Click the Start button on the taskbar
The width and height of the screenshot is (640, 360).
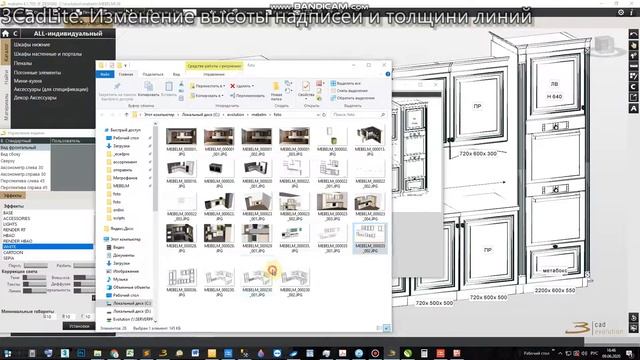click(x=7, y=353)
